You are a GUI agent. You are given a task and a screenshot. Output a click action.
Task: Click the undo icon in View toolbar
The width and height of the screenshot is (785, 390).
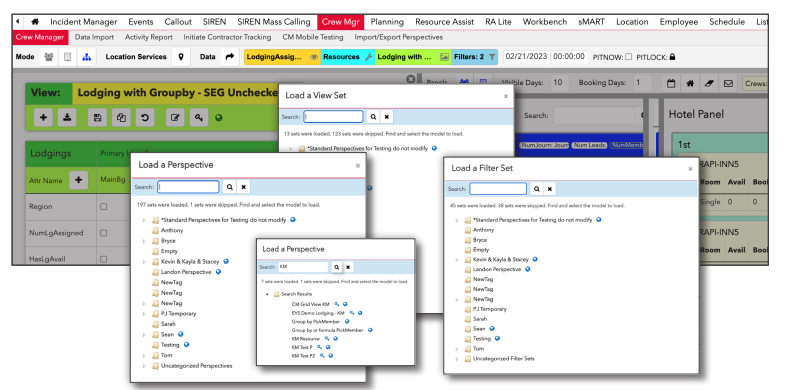point(145,118)
